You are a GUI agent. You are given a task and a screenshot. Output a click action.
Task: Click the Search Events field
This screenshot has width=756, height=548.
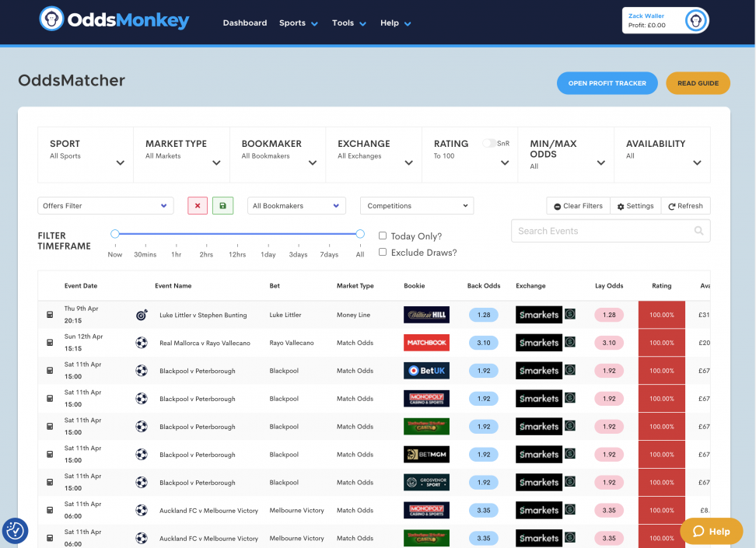pos(611,231)
